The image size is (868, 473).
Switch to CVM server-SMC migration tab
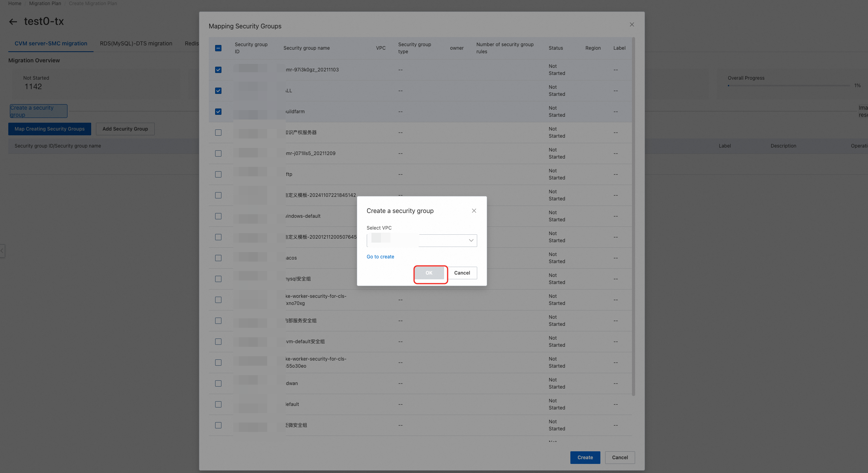point(51,43)
